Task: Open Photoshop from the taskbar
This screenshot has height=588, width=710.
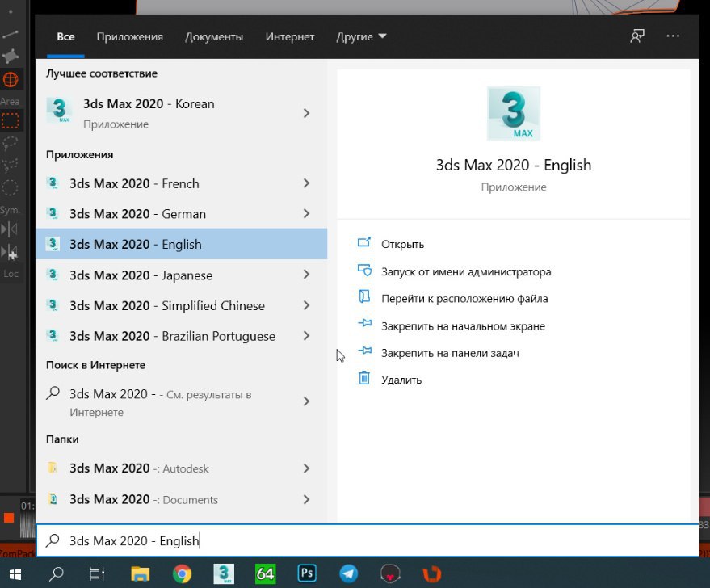Action: click(x=307, y=573)
